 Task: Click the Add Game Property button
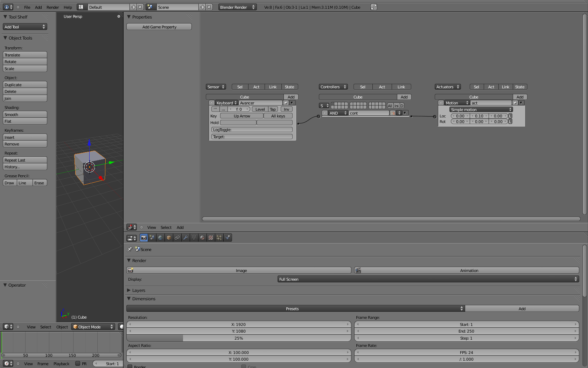tap(159, 27)
